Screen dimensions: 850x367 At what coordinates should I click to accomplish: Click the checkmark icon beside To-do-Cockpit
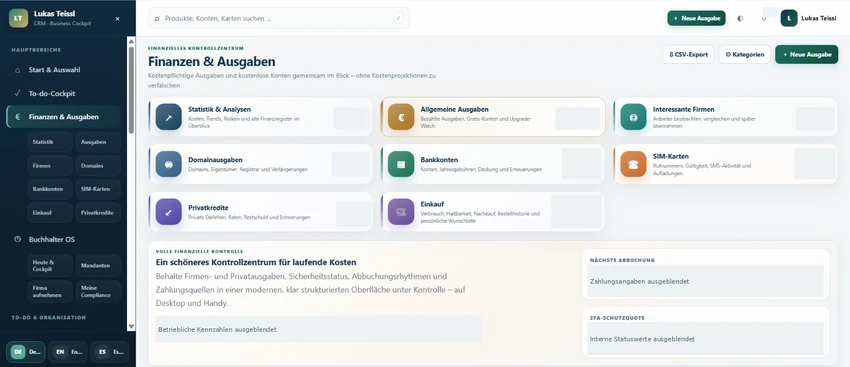click(x=17, y=93)
